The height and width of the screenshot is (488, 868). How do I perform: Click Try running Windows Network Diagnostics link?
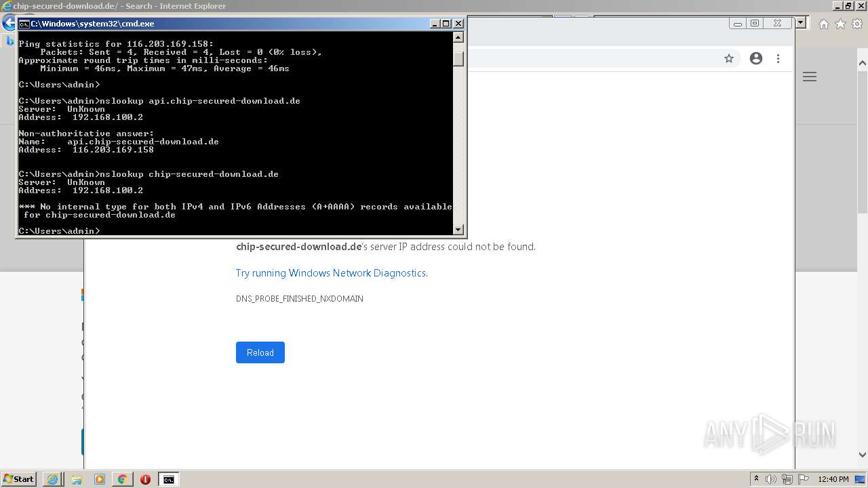(x=332, y=273)
